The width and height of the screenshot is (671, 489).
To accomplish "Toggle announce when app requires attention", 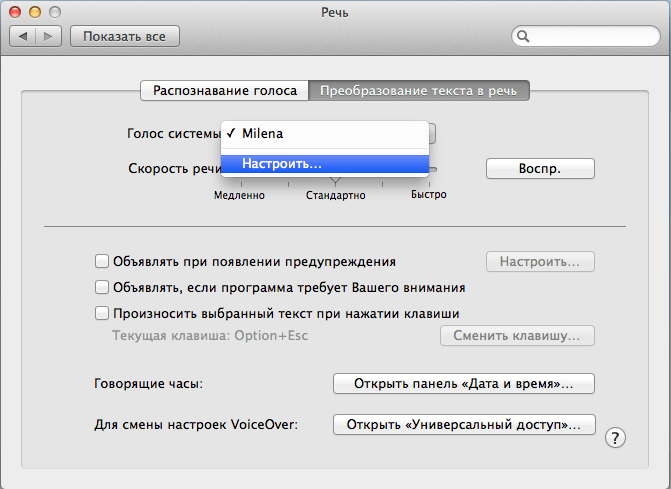I will click(101, 287).
